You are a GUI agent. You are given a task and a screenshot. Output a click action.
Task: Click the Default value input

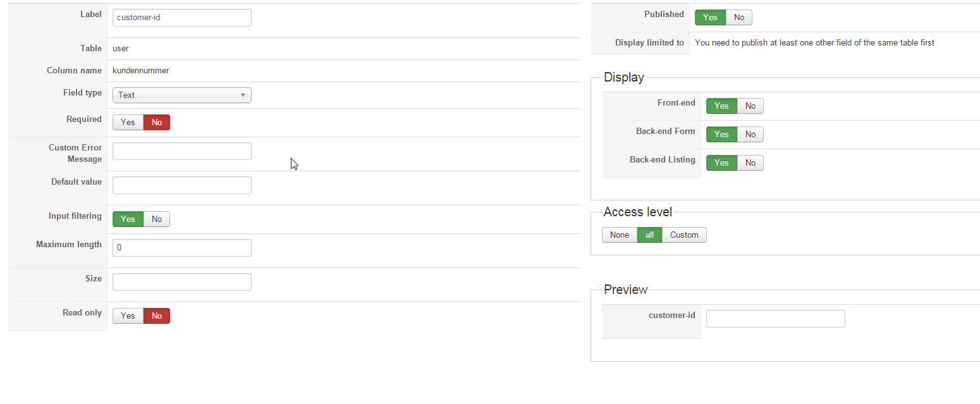pos(181,185)
